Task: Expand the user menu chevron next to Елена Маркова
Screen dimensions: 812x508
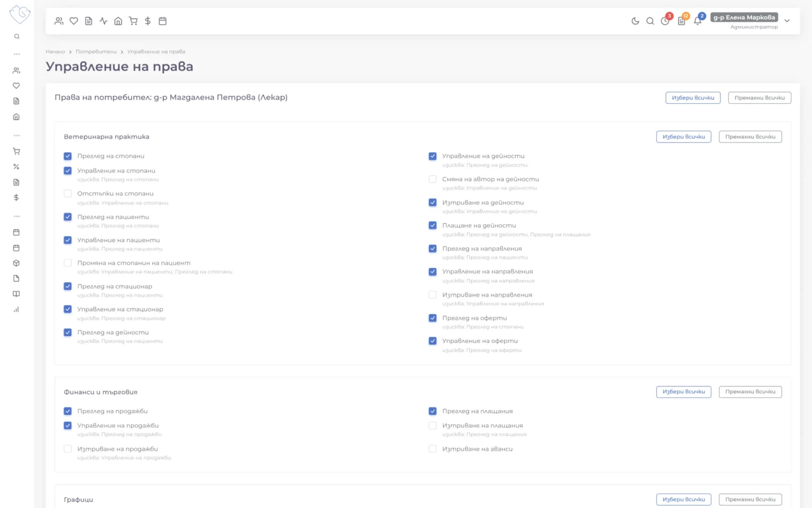Action: [x=787, y=21]
